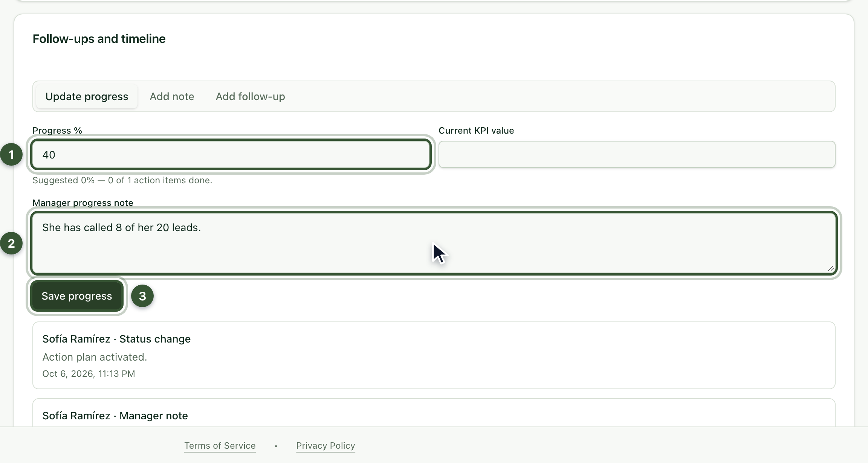Focus the Manager progress note textarea
This screenshot has width=868, height=463.
tap(434, 243)
